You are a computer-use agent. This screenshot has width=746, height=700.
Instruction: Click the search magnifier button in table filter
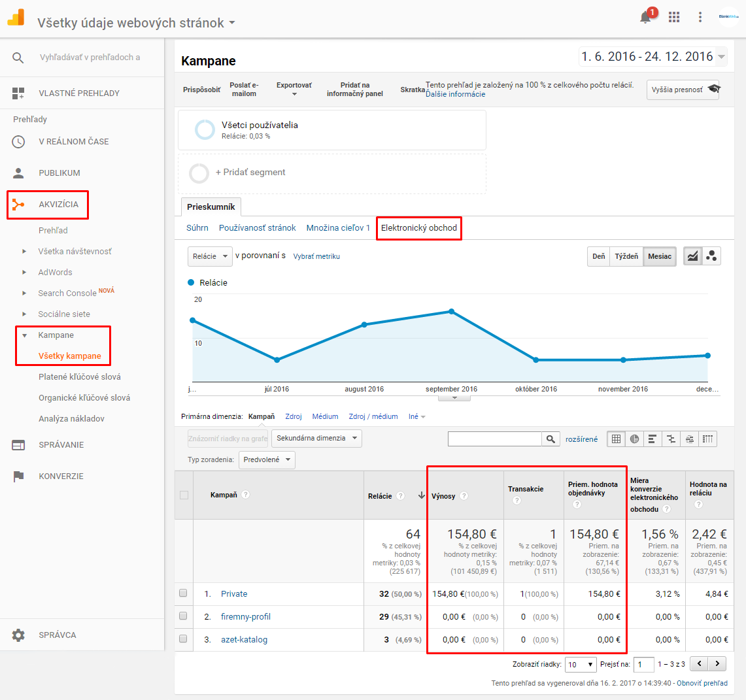pyautogui.click(x=551, y=439)
